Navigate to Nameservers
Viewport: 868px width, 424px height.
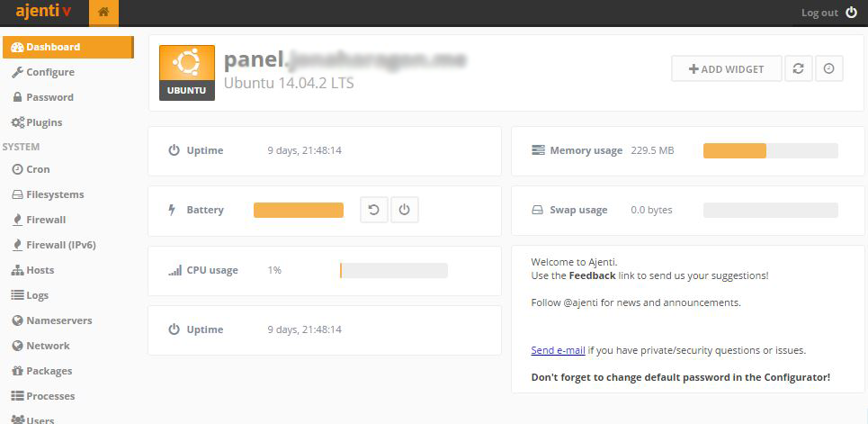[x=58, y=320]
